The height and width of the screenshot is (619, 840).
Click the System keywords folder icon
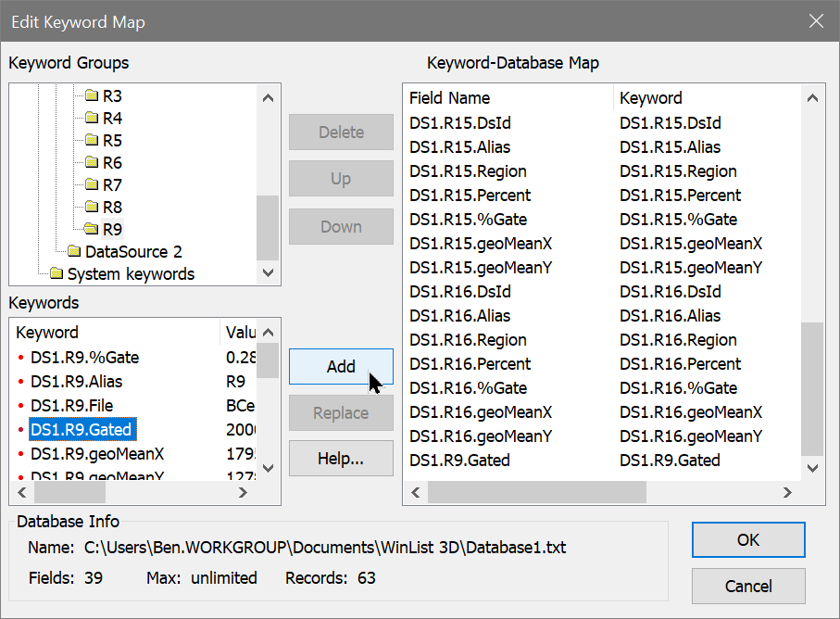56,273
